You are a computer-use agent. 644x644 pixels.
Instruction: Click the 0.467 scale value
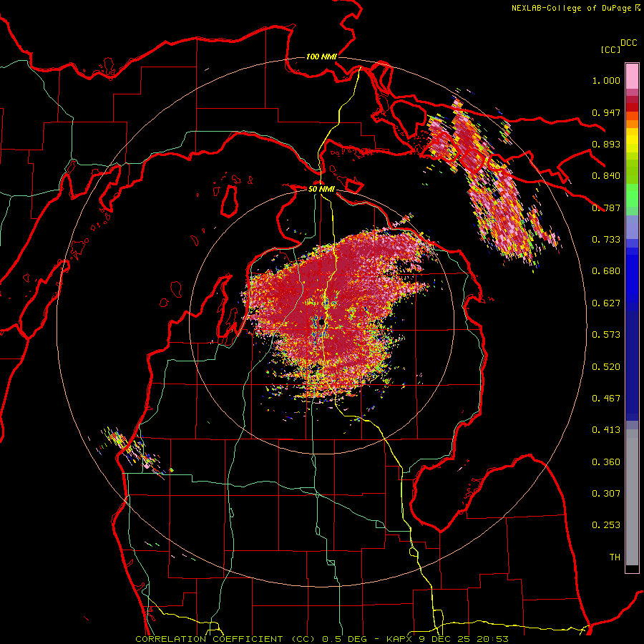(606, 399)
